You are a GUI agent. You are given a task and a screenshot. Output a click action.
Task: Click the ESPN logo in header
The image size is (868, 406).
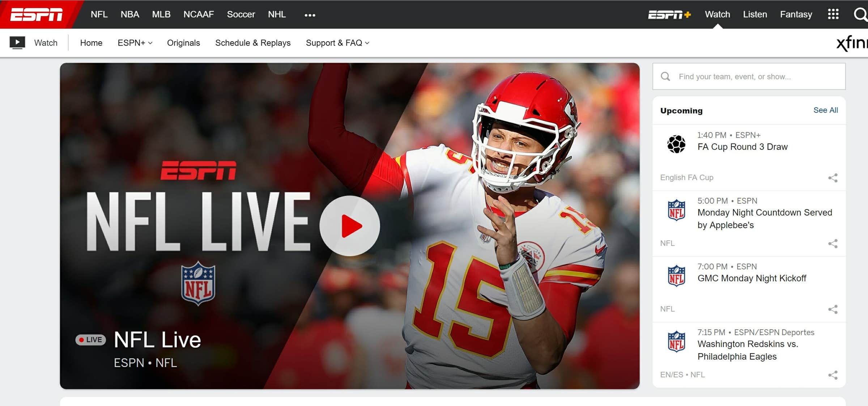(x=36, y=14)
